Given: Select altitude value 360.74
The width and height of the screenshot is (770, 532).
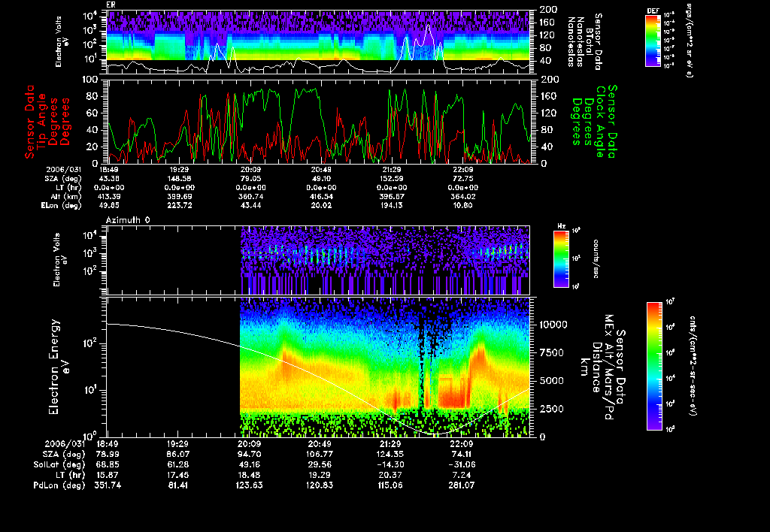Looking at the screenshot, I should tap(250, 197).
